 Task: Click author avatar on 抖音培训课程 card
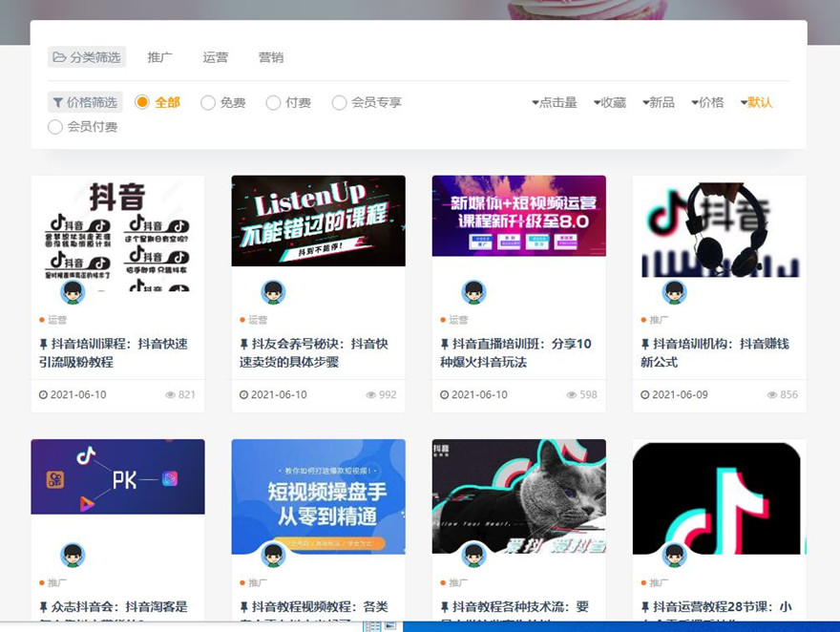(x=73, y=292)
